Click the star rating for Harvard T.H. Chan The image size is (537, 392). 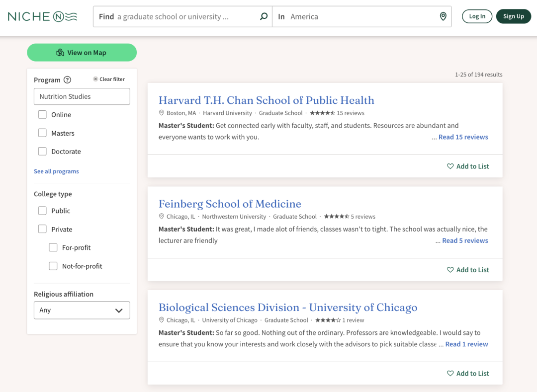(322, 113)
